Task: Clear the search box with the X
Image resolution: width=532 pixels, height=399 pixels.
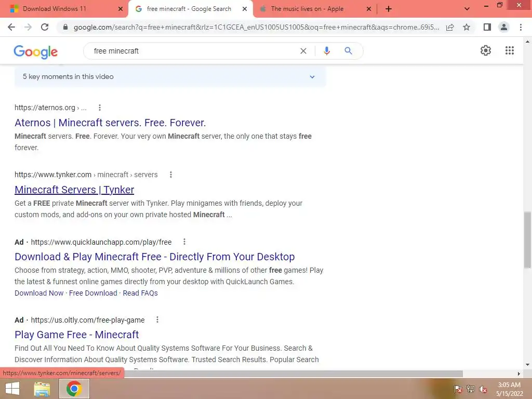Action: pyautogui.click(x=303, y=51)
